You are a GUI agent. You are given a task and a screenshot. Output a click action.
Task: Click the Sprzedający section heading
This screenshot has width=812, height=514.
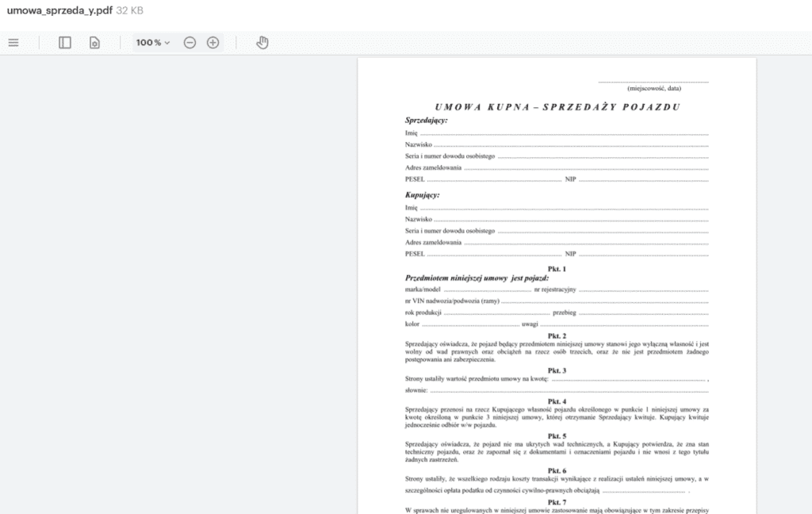(x=427, y=120)
